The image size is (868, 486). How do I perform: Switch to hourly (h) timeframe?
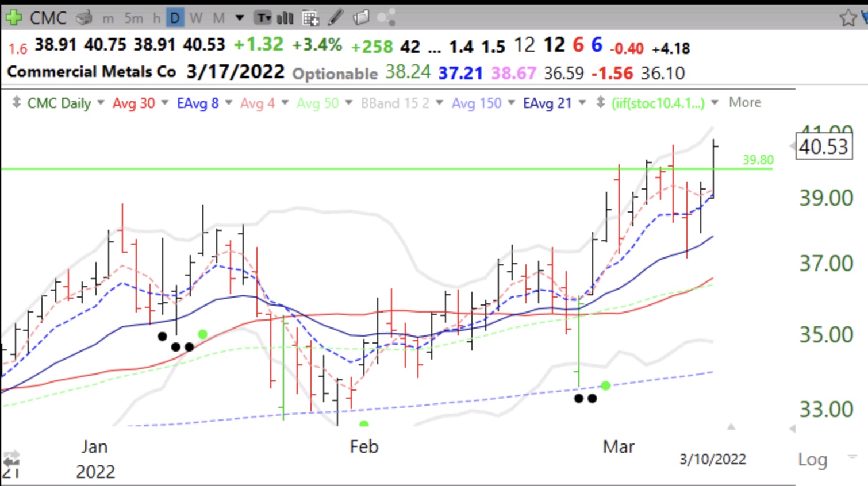156,18
